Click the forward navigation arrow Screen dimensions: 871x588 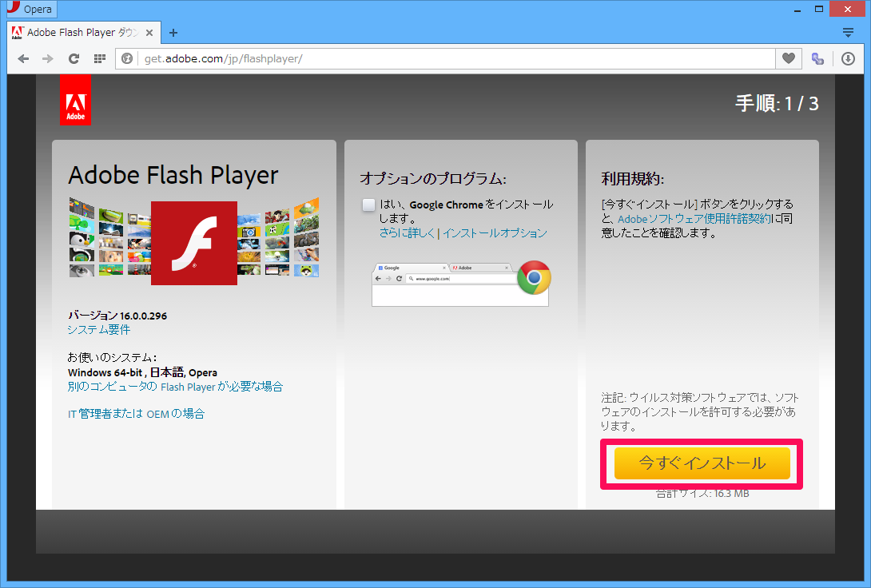[x=48, y=58]
